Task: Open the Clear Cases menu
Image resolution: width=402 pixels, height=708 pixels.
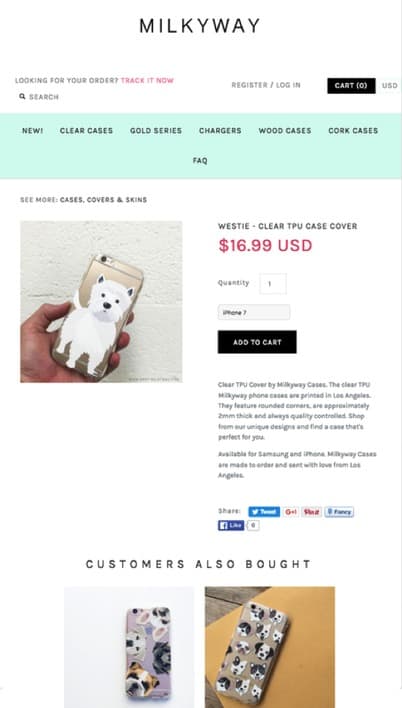Action: 86,131
